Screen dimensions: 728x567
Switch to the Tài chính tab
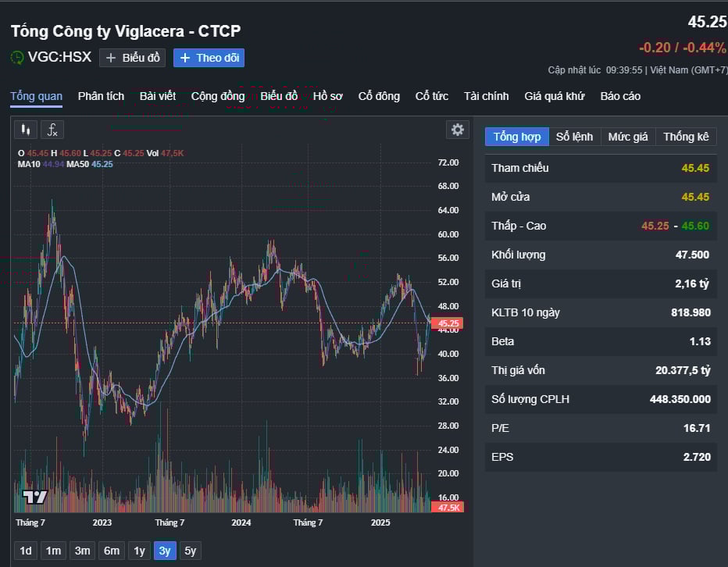[486, 96]
